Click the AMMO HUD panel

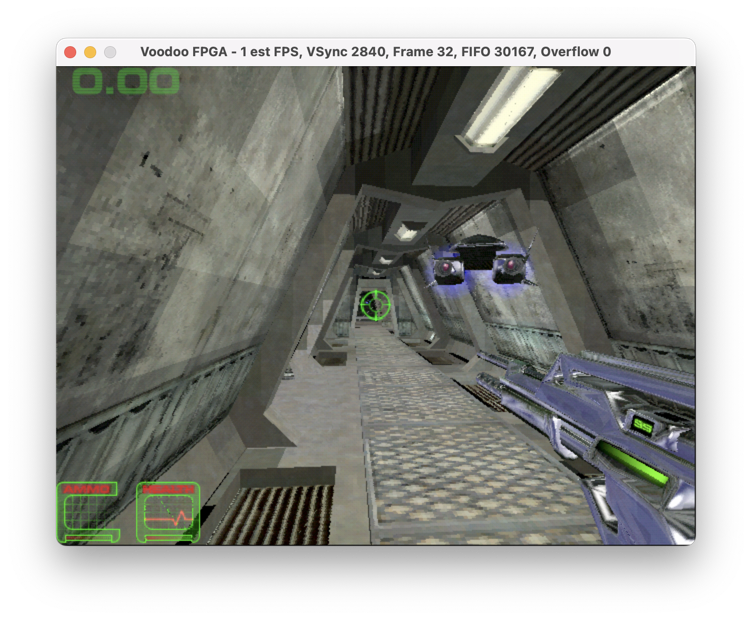point(88,512)
